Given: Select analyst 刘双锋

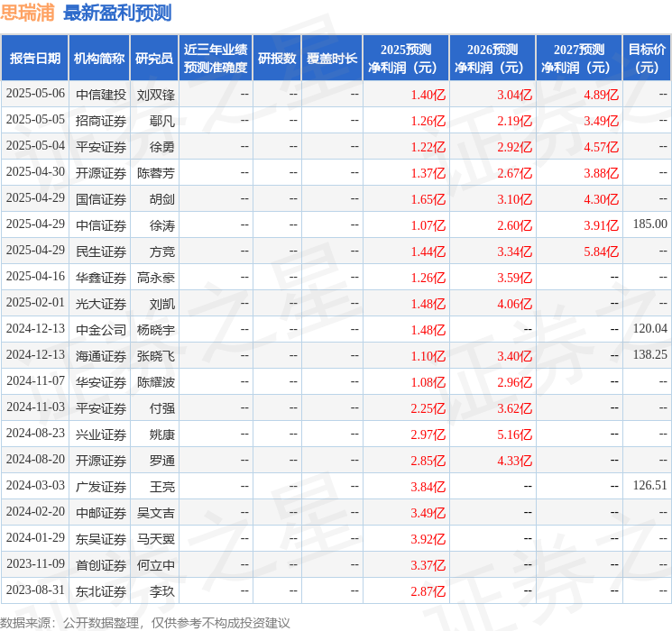Looking at the screenshot, I should pyautogui.click(x=155, y=95).
